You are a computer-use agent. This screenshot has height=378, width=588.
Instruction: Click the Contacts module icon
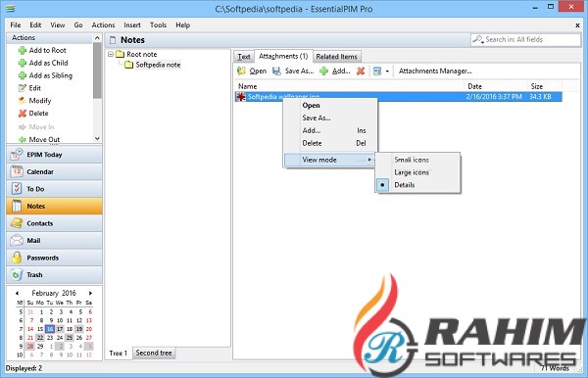pos(17,223)
